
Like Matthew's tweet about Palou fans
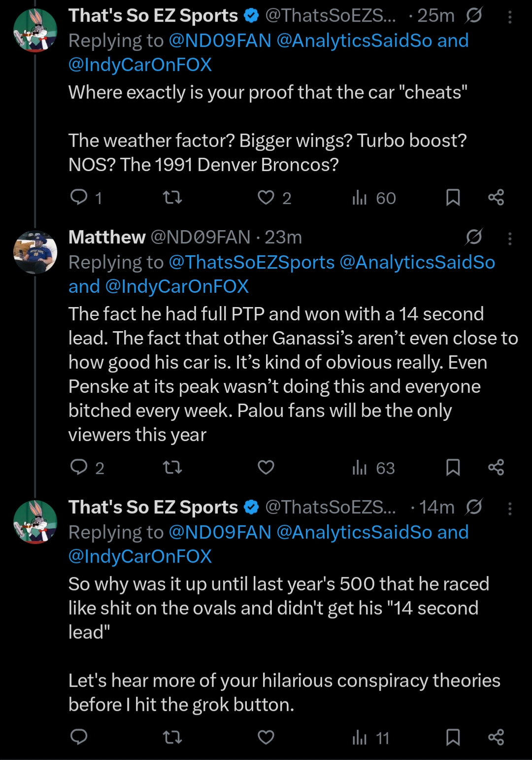[x=266, y=467]
